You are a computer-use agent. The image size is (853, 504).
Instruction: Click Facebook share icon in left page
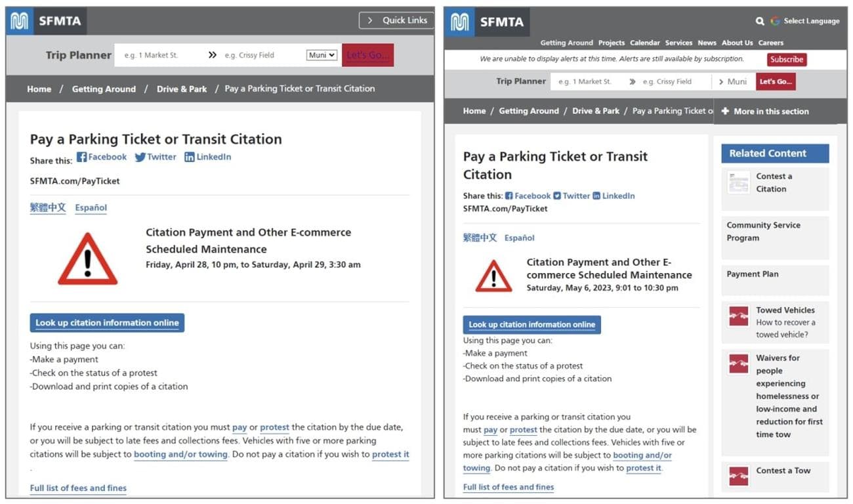click(x=82, y=157)
